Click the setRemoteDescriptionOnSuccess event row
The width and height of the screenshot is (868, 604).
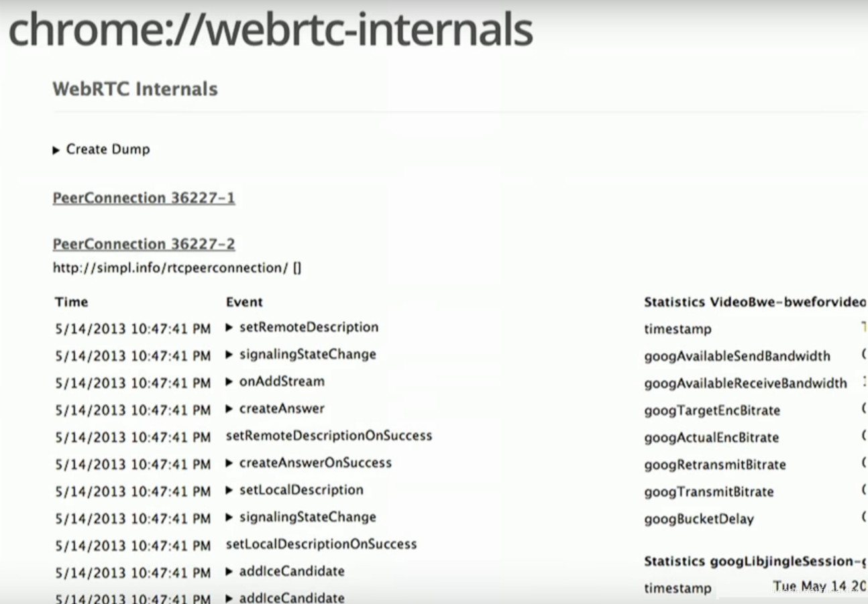point(329,436)
